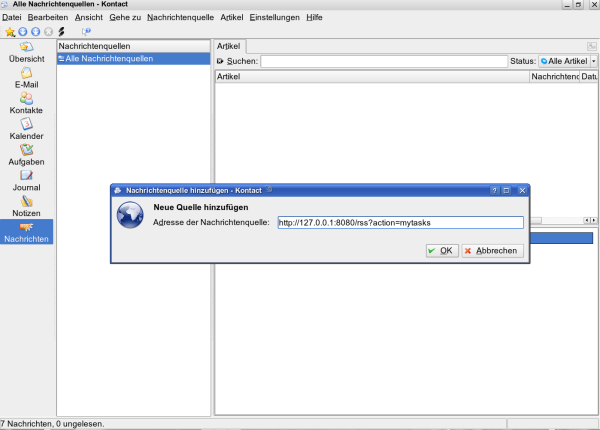The height and width of the screenshot is (430, 600).
Task: Select the Journal sidebar icon
Action: click(26, 179)
